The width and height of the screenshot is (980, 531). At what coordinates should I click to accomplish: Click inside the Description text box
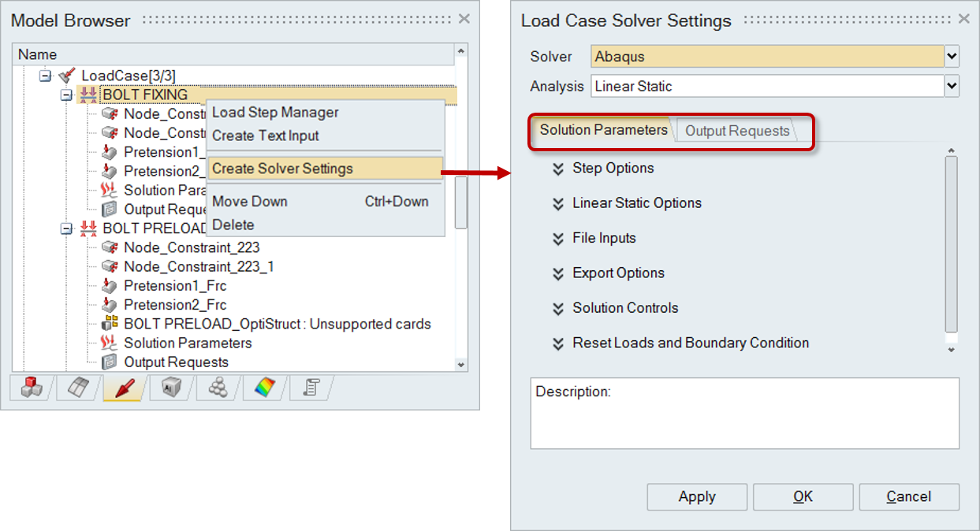tap(744, 414)
